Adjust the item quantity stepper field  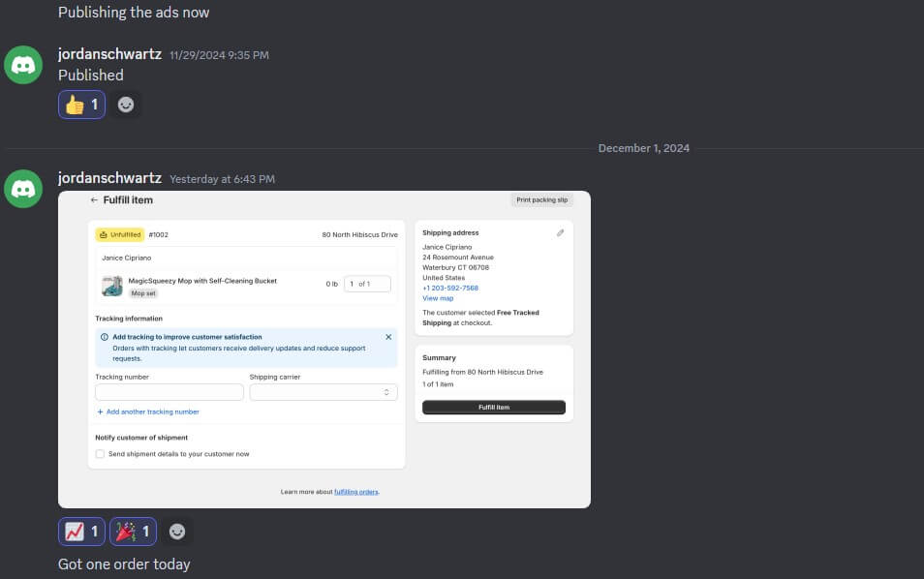(x=368, y=284)
